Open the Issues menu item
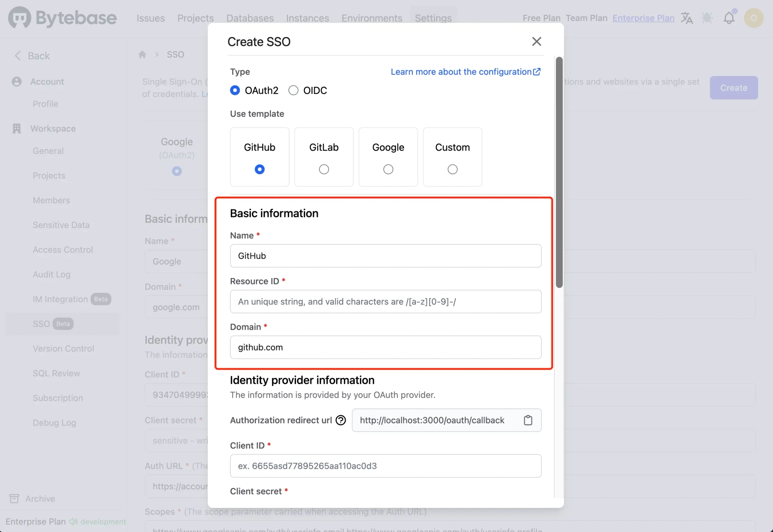This screenshot has height=532, width=773. tap(151, 18)
